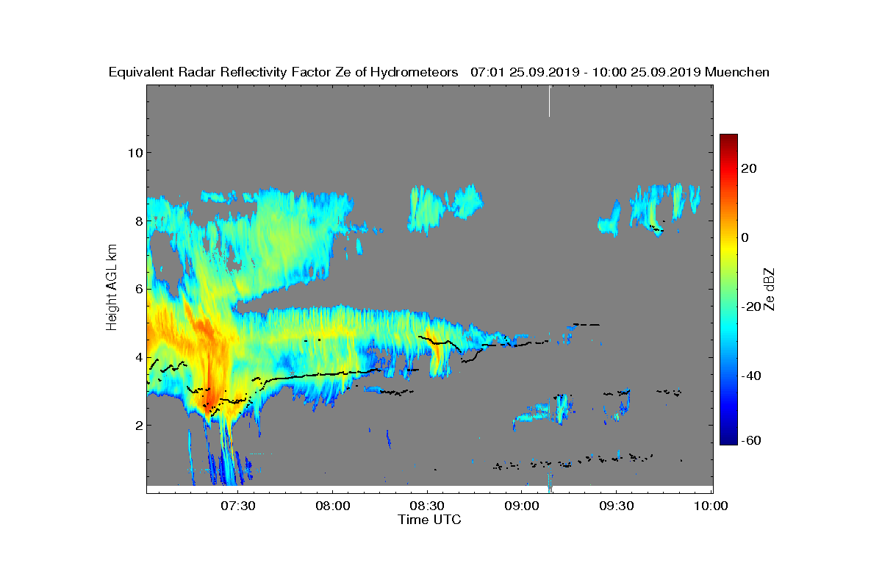This screenshot has height=588, width=882.
Task: Click the dark blue bottom of the colorbar
Action: [728, 440]
